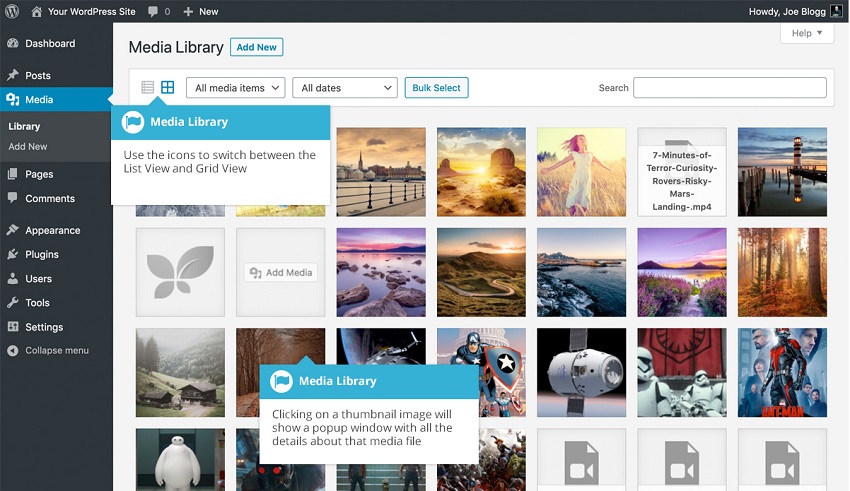
Task: Open the 7-Minutes-of-Terror mp4 file tile
Action: coord(682,172)
